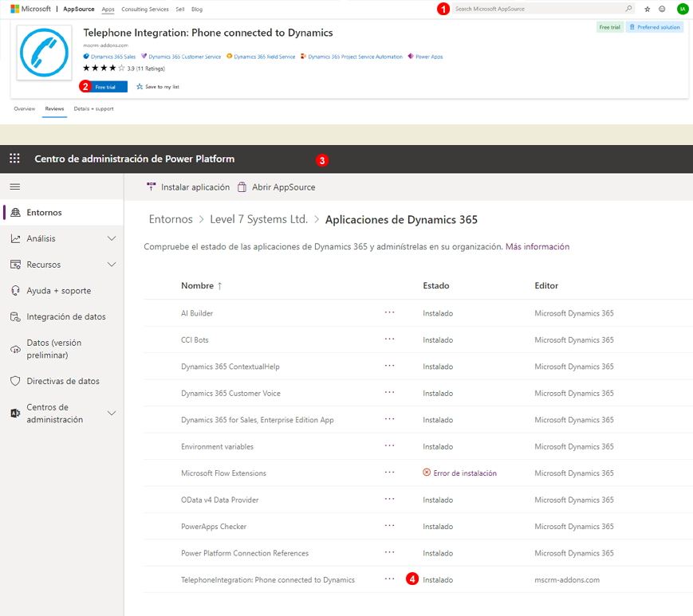Click the mscrm-addons.com editor cell

tap(567, 580)
